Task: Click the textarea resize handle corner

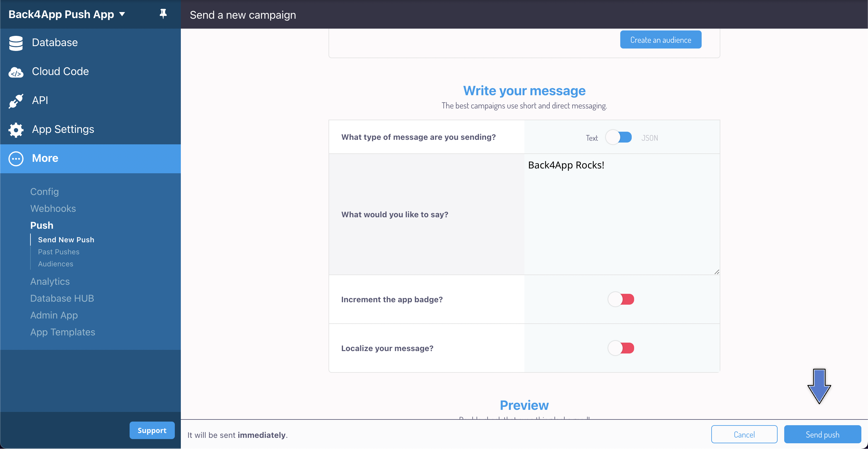Action: tap(717, 272)
